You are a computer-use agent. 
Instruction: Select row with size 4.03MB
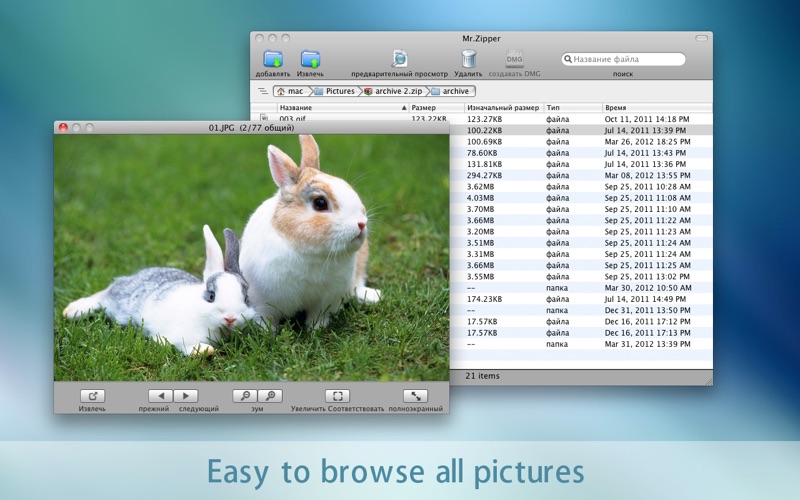click(x=581, y=197)
